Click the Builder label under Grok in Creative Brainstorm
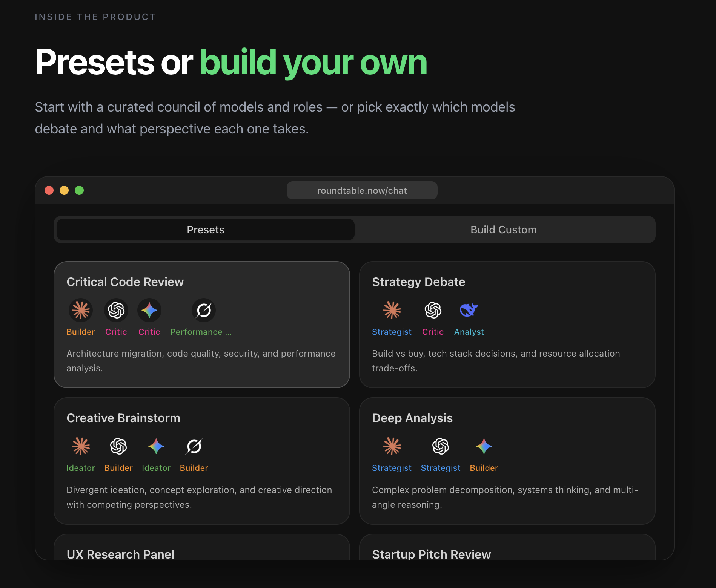 click(194, 468)
